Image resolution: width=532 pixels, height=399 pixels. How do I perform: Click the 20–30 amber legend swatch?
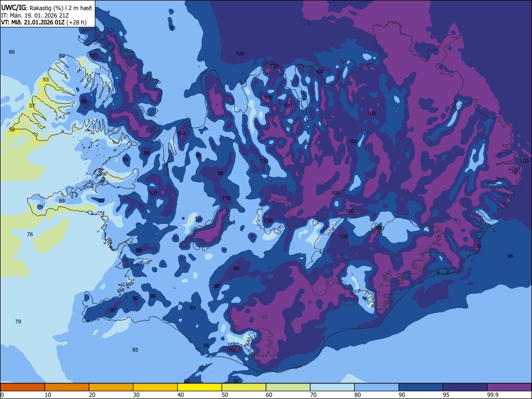click(111, 387)
